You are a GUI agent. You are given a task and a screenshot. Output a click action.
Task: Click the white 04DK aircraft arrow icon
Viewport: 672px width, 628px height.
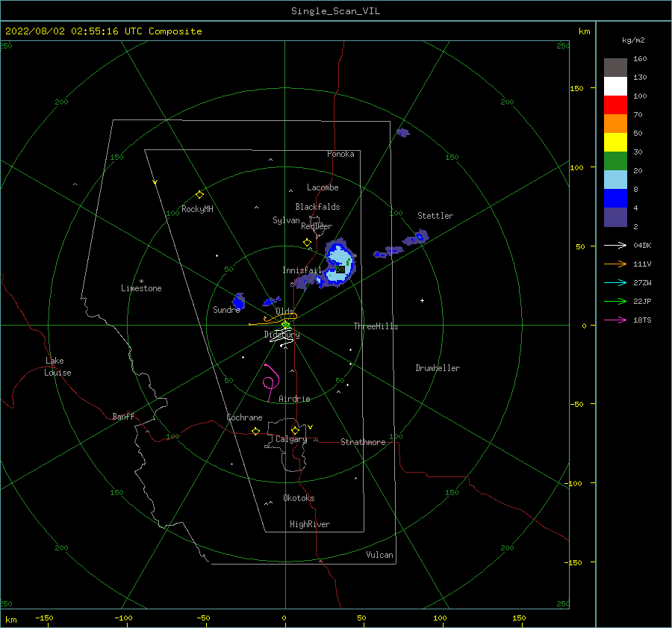click(x=615, y=245)
